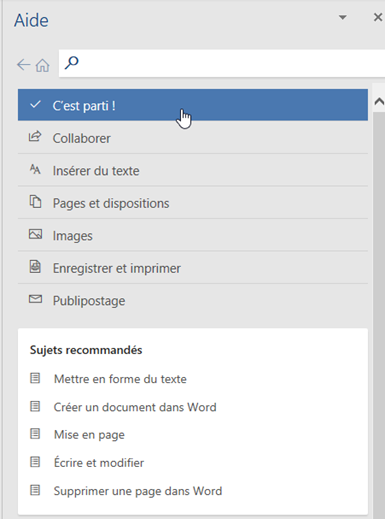Image resolution: width=385 pixels, height=519 pixels.
Task: Open Créer un document dans Word topic
Action: pyautogui.click(x=135, y=407)
